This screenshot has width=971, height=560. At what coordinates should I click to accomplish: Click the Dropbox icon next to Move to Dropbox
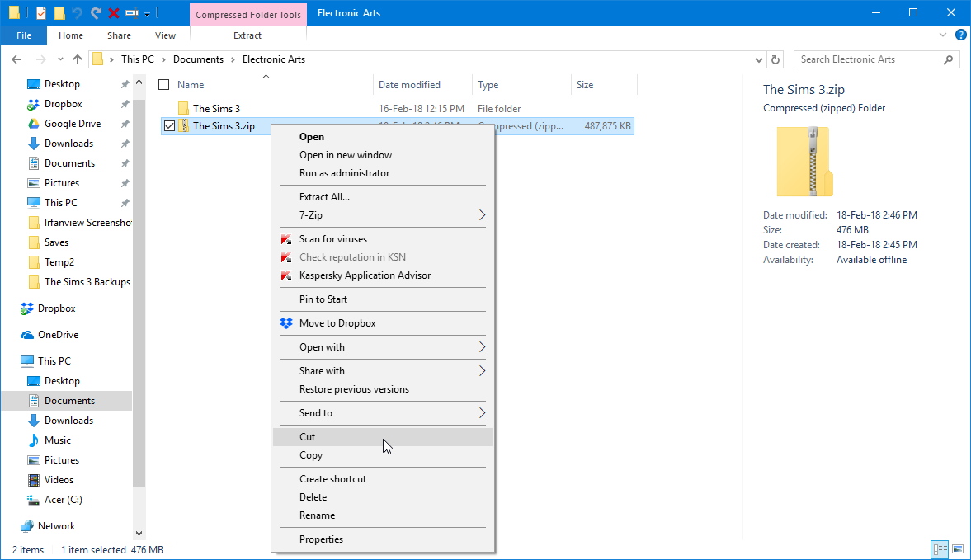click(286, 323)
